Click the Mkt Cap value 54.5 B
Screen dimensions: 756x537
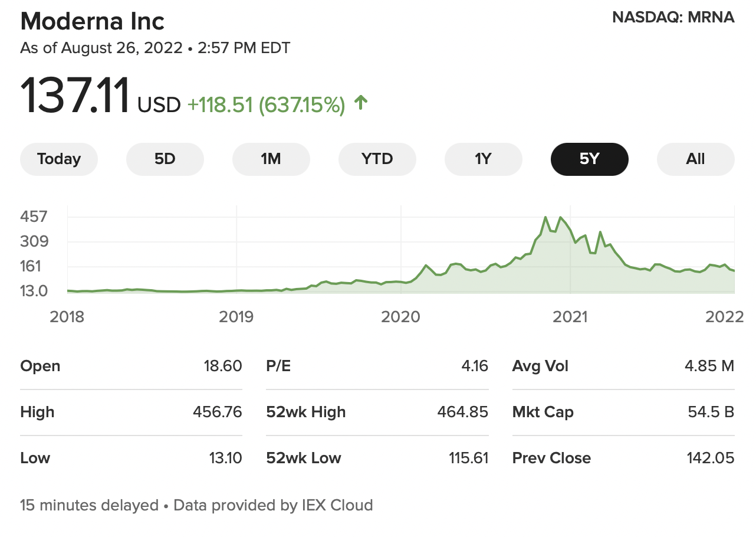coord(711,412)
